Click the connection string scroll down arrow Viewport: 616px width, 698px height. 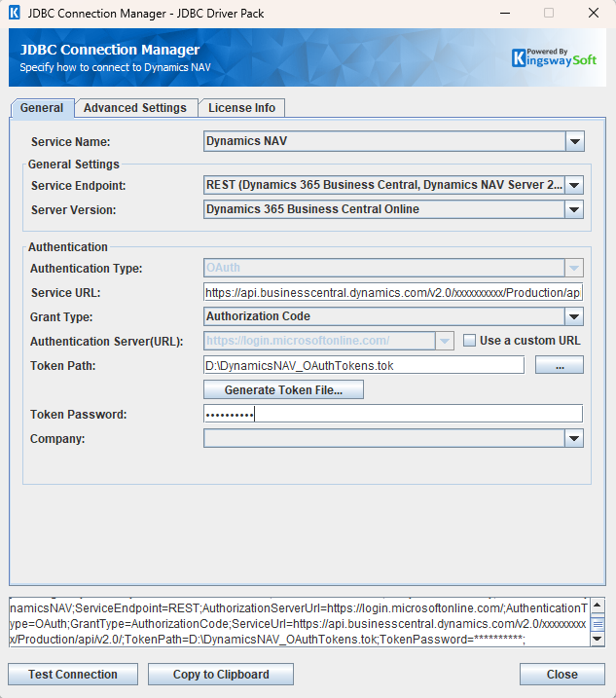[598, 640]
